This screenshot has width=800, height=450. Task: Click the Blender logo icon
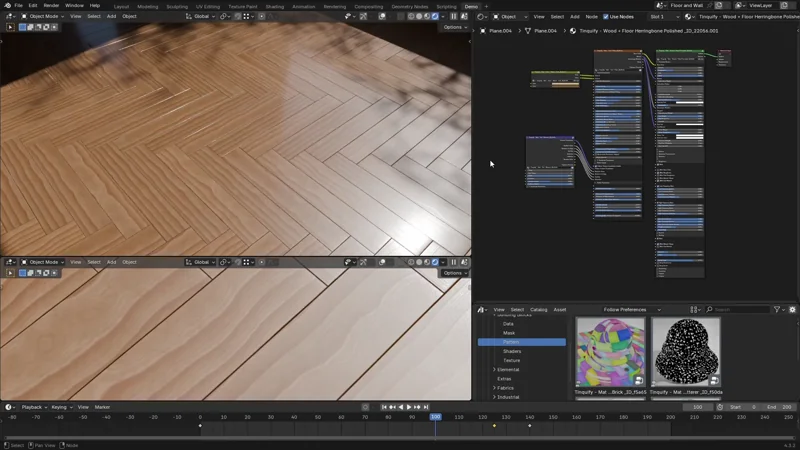click(x=6, y=5)
